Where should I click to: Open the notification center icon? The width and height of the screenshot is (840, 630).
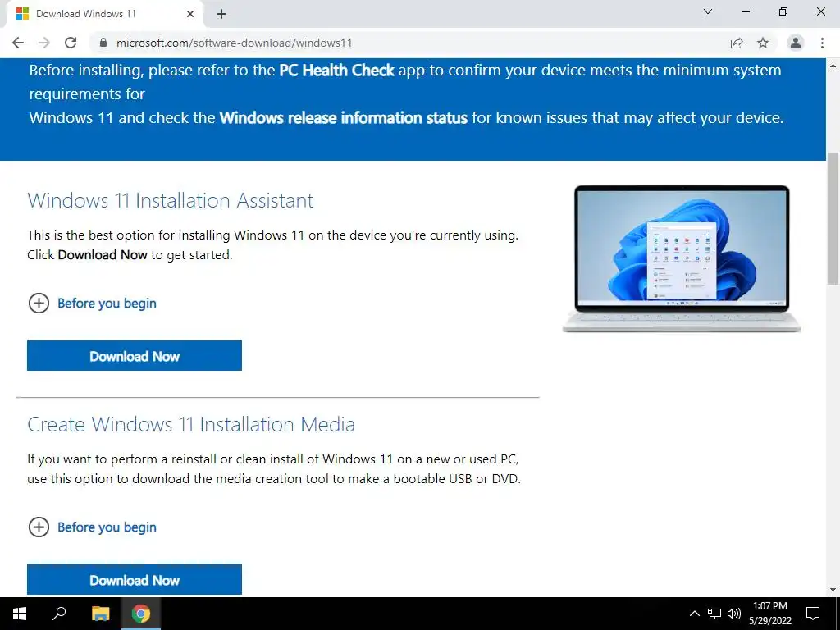tap(813, 614)
